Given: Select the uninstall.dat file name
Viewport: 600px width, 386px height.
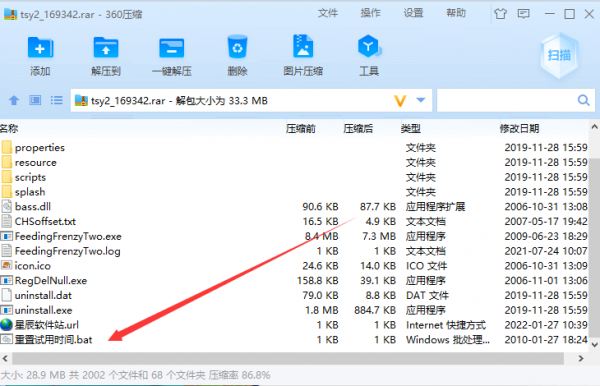Looking at the screenshot, I should (x=43, y=295).
